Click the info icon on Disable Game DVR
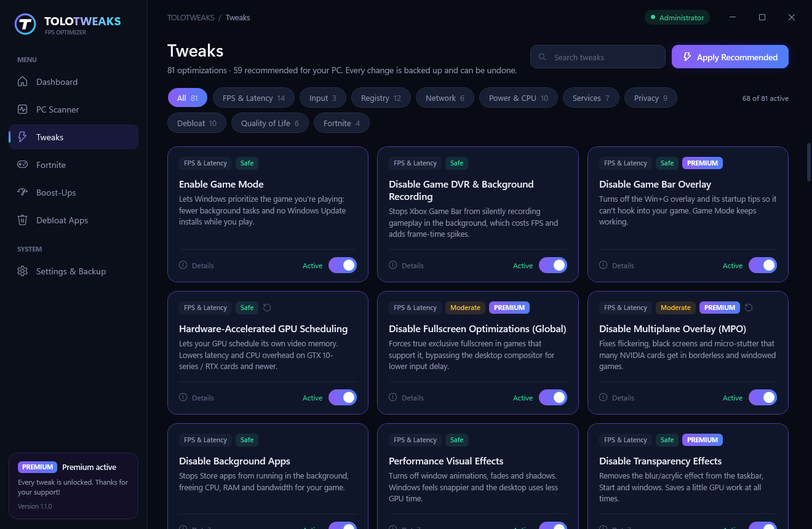Image resolution: width=812 pixels, height=529 pixels. pyautogui.click(x=393, y=265)
